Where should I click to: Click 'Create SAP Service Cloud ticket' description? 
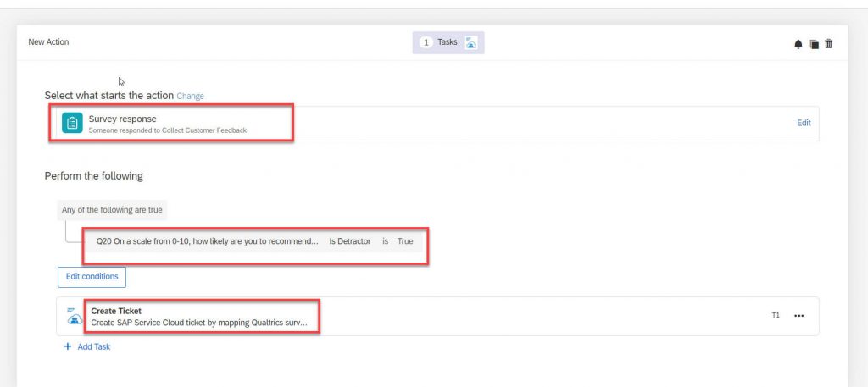click(x=198, y=323)
